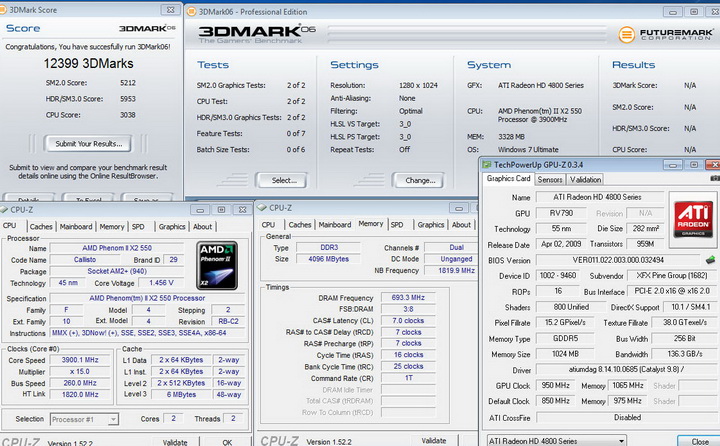The width and height of the screenshot is (720, 446).
Task: Switch to Caches tab in left CPU-Z window
Action: point(41,226)
